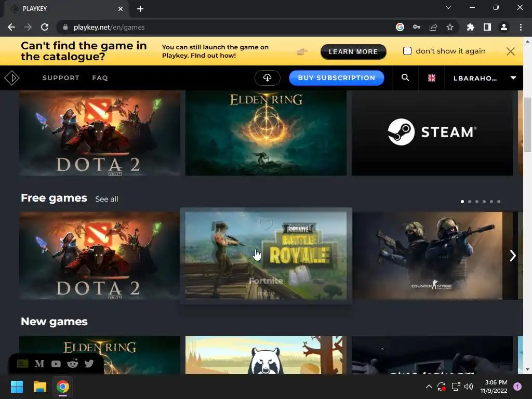
Task: Click the Playkey logo icon
Action: [12, 78]
